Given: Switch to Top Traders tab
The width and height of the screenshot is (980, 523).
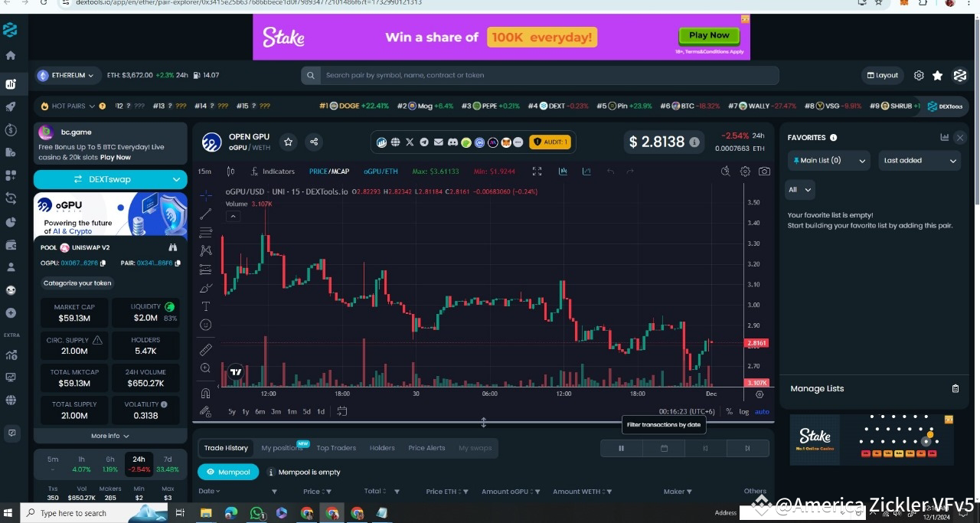Looking at the screenshot, I should [x=336, y=449].
